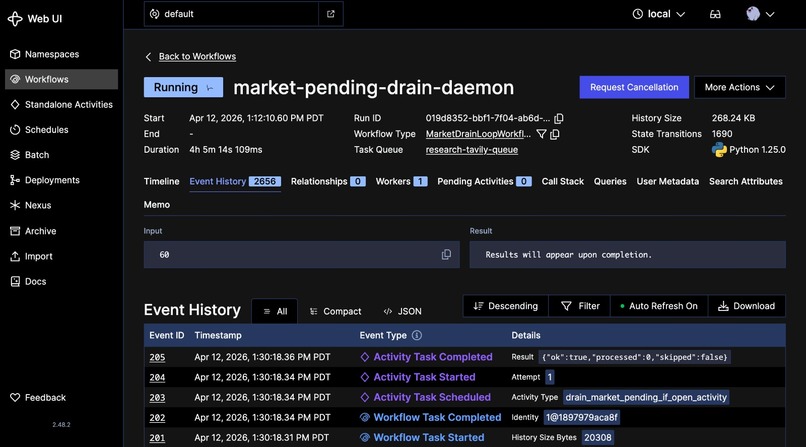Click Back to Workflows link

coord(197,57)
